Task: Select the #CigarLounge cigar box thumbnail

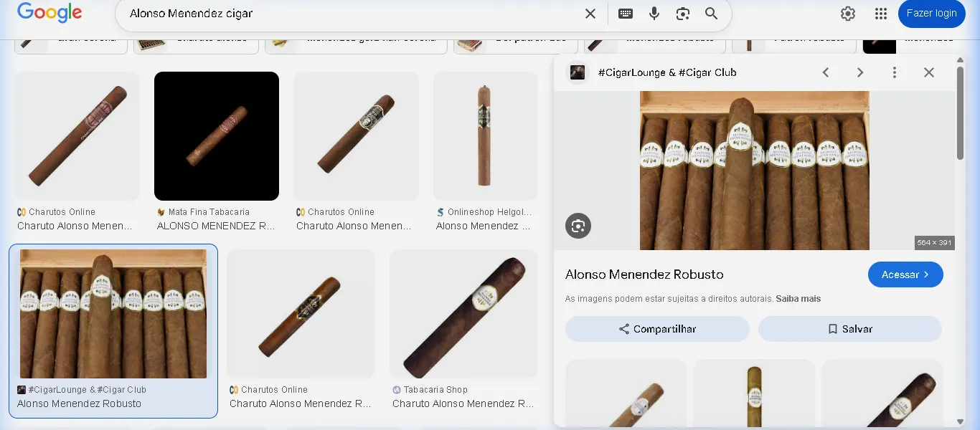Action: pyautogui.click(x=113, y=314)
